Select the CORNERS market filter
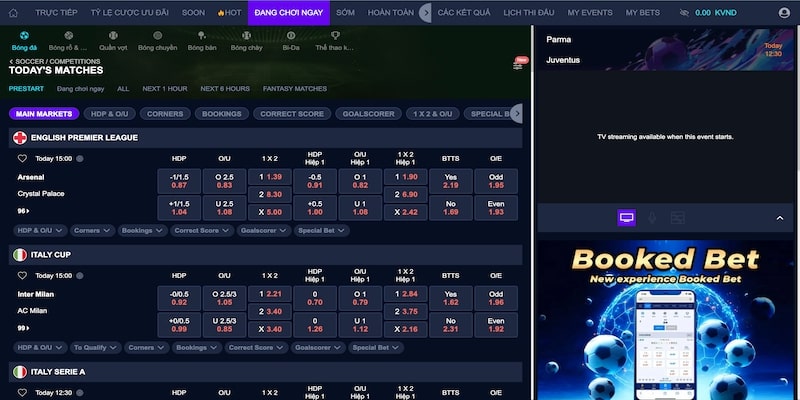Screen dimensions: 800x400 coord(164,113)
